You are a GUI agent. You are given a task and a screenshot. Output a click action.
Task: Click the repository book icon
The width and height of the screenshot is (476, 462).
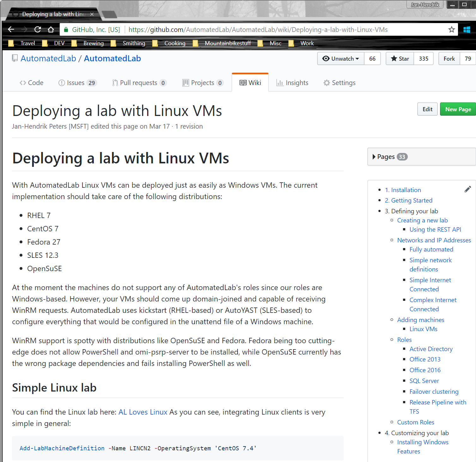(x=15, y=58)
